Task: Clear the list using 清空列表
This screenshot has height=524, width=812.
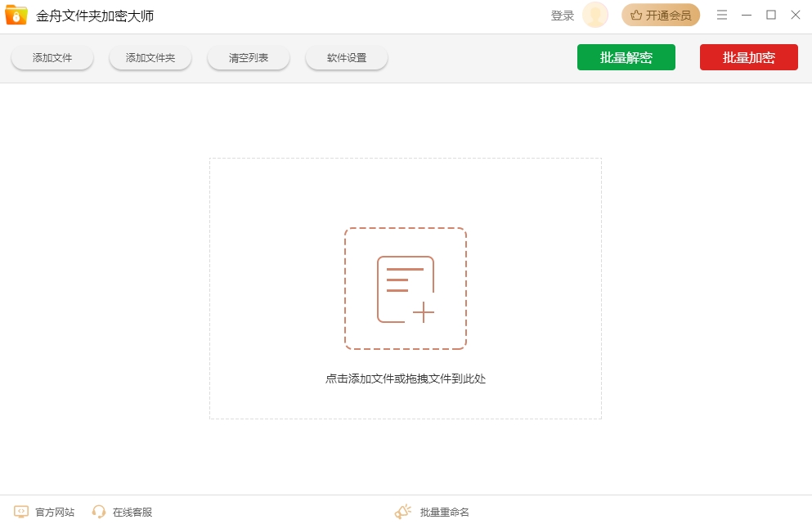Action: 248,57
